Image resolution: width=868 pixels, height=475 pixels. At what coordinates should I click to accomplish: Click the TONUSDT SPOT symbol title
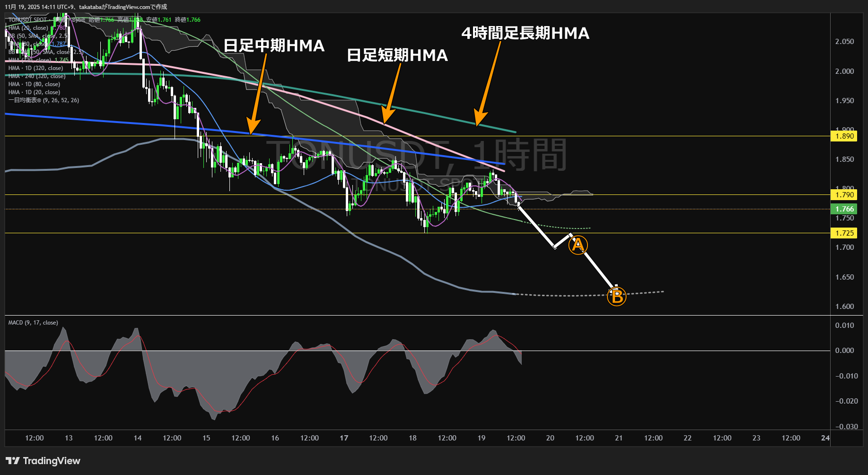pyautogui.click(x=27, y=20)
